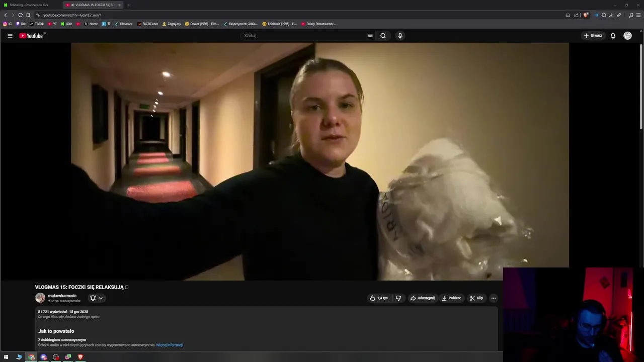Click the '51 721 wyświetleń' view count

[x=53, y=312]
